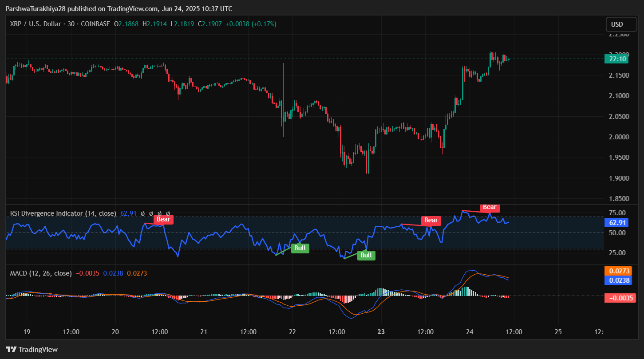Screen dimensions: 644x359
Task: Click the TradingView logo at bottom left
Action: tap(32, 349)
